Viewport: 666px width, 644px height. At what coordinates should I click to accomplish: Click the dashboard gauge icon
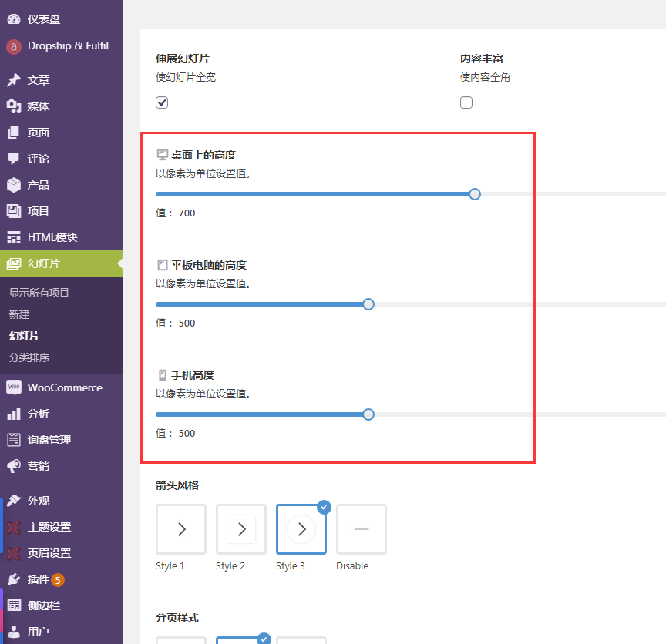point(14,19)
